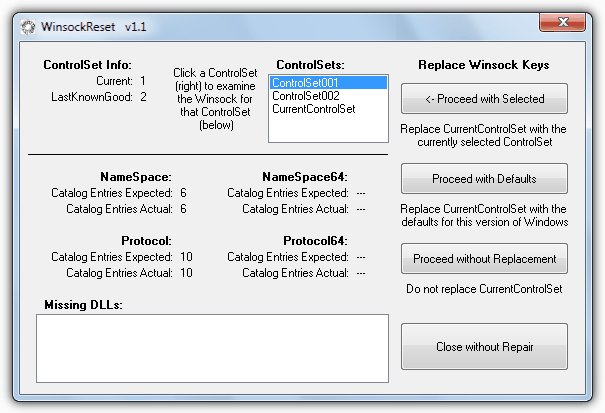605x413 pixels.
Task: Click the 'ControlSet Info:' heading
Action: click(x=87, y=65)
